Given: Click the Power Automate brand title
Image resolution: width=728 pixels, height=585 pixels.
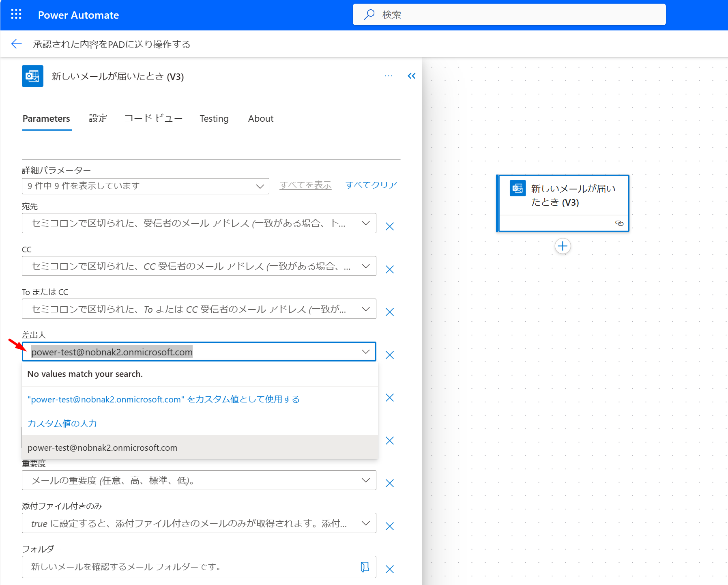Looking at the screenshot, I should (79, 15).
